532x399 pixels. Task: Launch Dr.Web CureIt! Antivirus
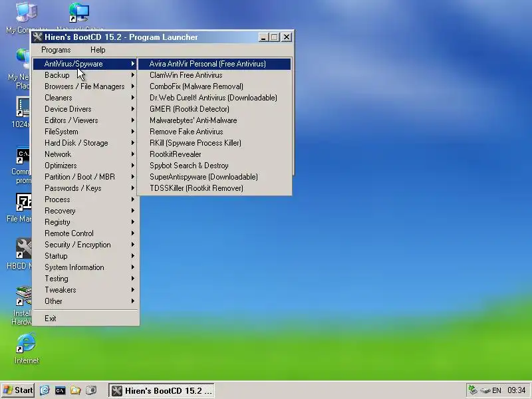(214, 98)
